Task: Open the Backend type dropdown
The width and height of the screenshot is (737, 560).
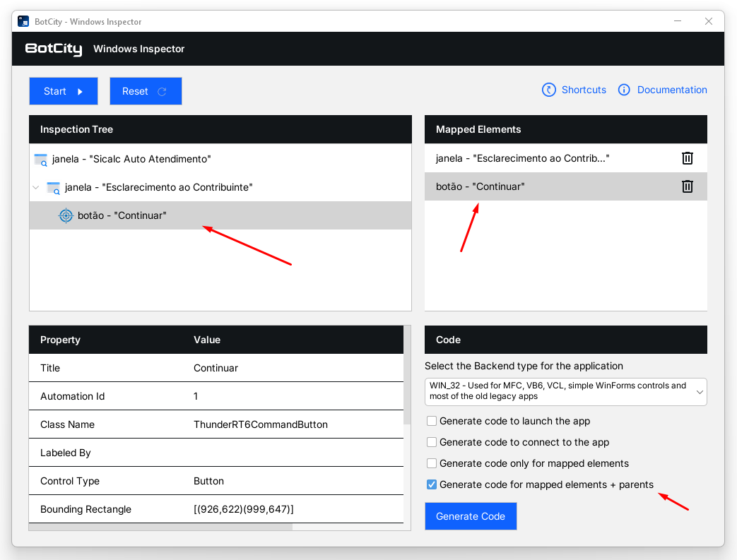Action: coord(565,391)
